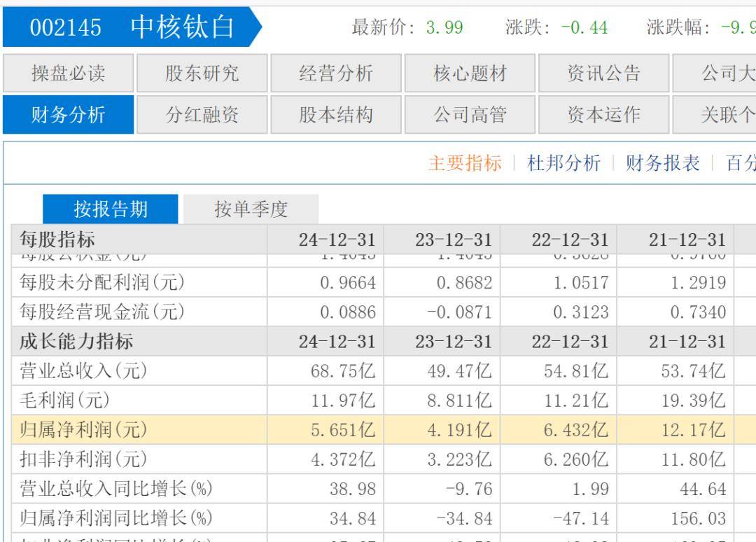Open the 核心题材 tab
Screen dimensions: 756x542
pyautogui.click(x=470, y=74)
